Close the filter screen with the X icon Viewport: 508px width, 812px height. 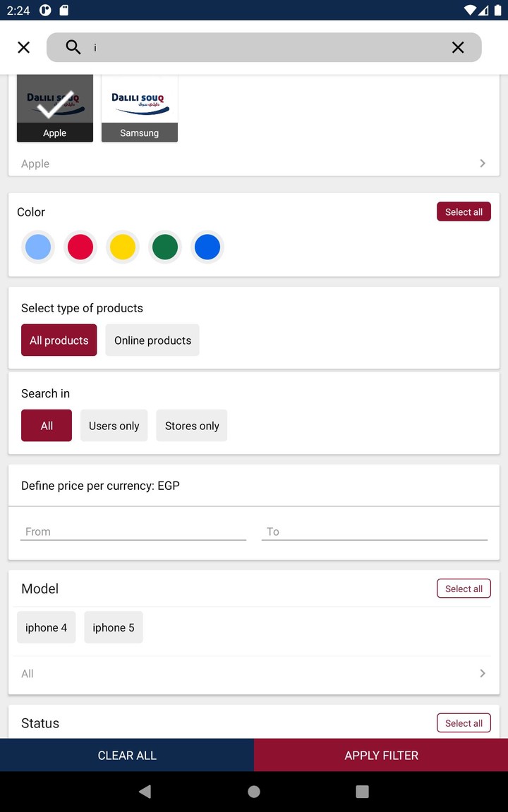[x=23, y=47]
